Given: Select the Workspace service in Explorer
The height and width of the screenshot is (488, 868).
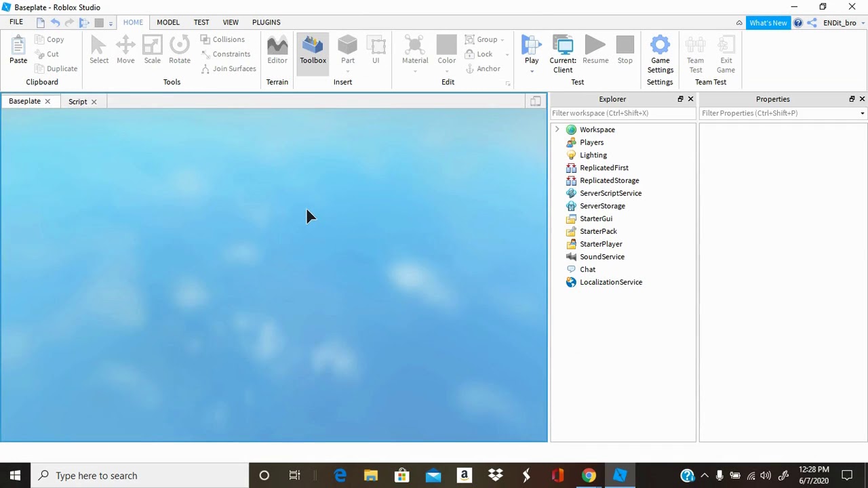Looking at the screenshot, I should click(597, 129).
